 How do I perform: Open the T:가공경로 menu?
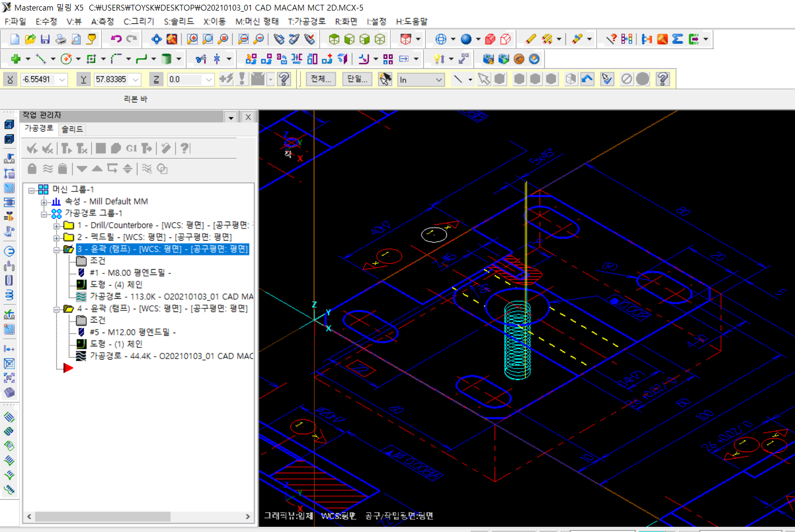tap(307, 21)
